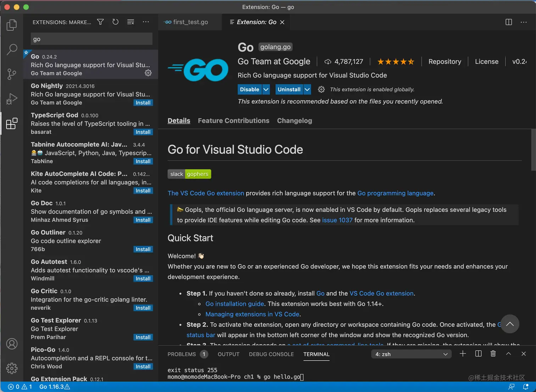Uninstall the Go extension

click(289, 90)
